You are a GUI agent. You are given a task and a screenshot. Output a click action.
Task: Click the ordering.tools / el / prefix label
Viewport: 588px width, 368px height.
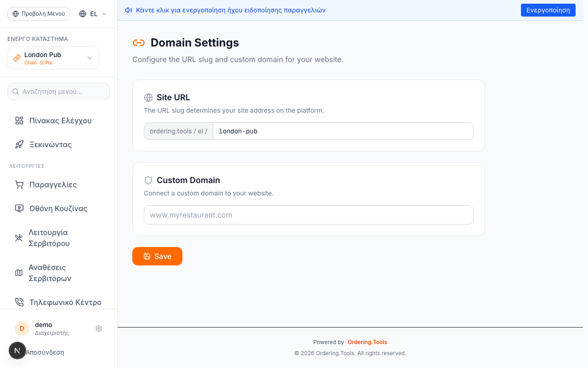click(179, 131)
